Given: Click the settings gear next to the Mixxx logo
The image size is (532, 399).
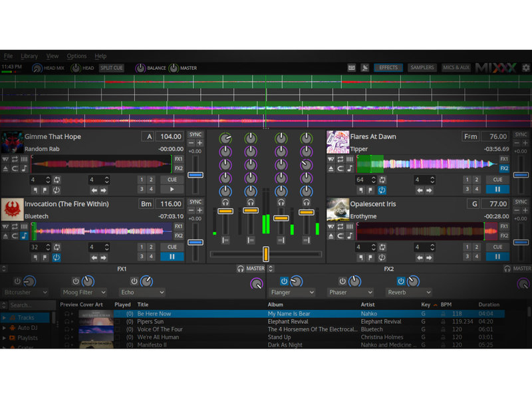Looking at the screenshot, I should (x=526, y=68).
